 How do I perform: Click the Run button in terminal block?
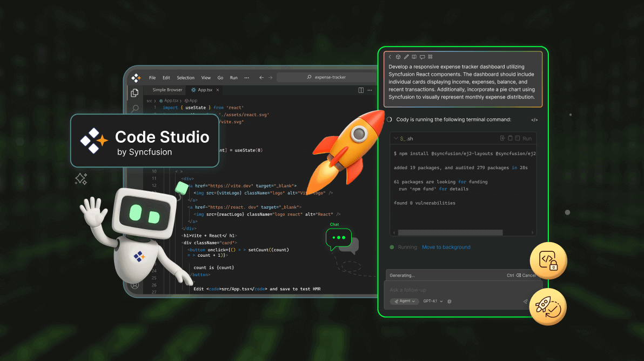[527, 138]
